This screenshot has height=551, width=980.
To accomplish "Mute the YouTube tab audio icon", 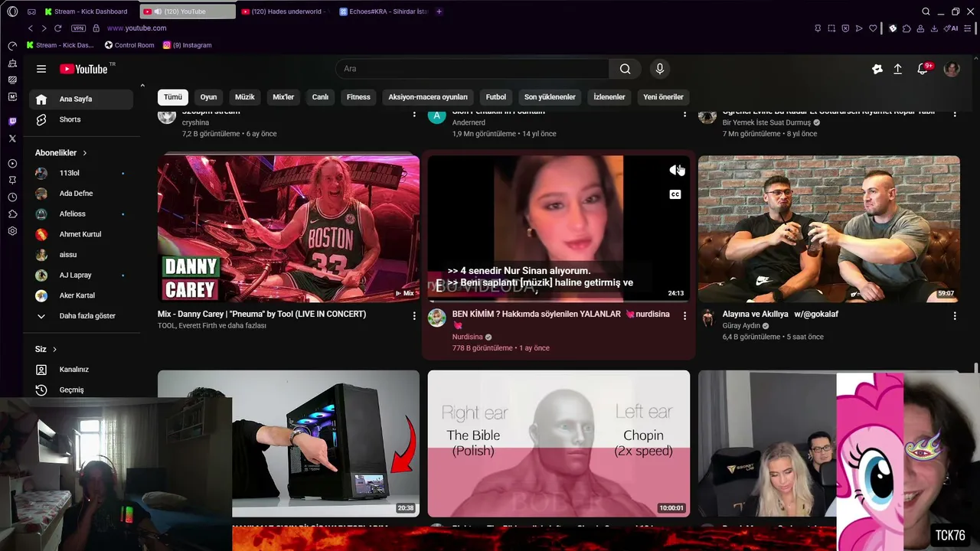I will coord(157,11).
